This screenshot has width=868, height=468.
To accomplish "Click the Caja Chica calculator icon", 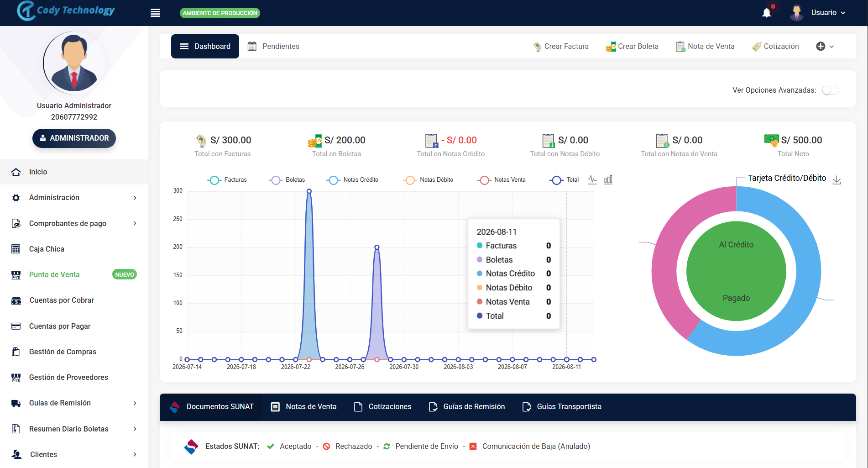I will click(x=16, y=249).
